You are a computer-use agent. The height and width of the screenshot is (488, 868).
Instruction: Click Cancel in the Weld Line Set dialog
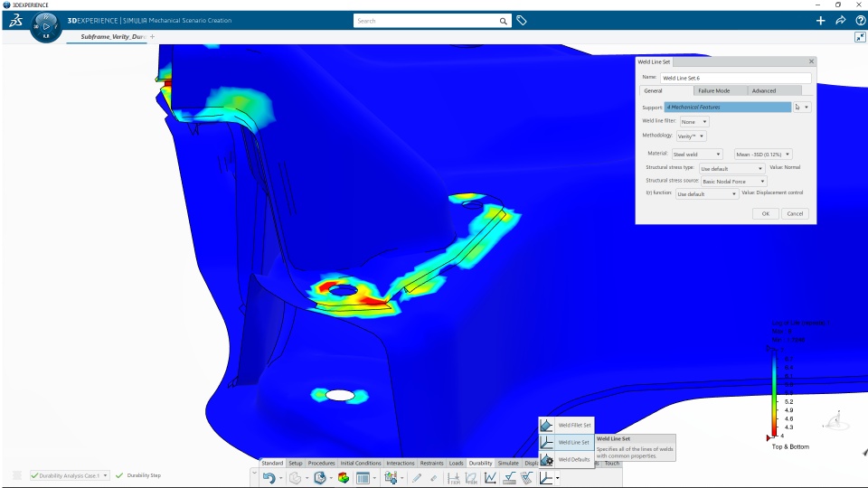[795, 213]
